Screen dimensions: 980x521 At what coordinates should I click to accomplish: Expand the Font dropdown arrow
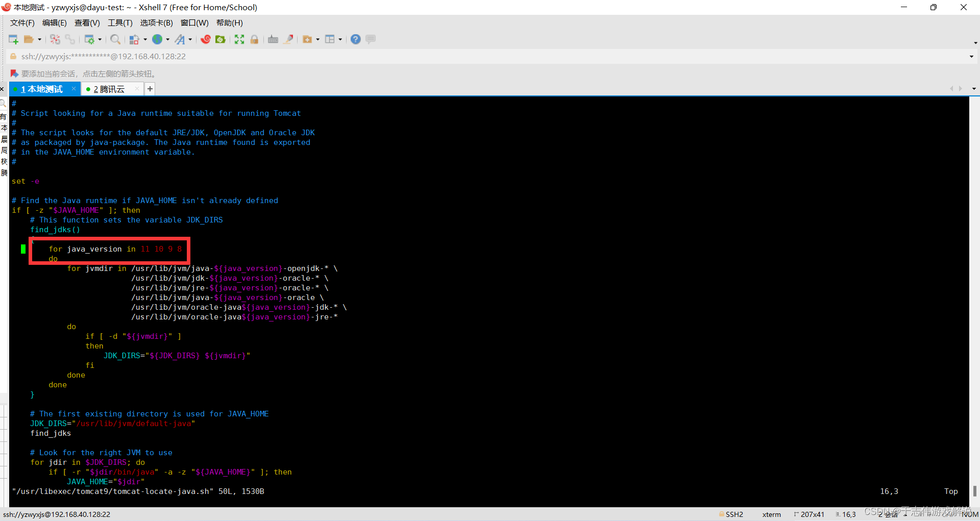point(190,39)
